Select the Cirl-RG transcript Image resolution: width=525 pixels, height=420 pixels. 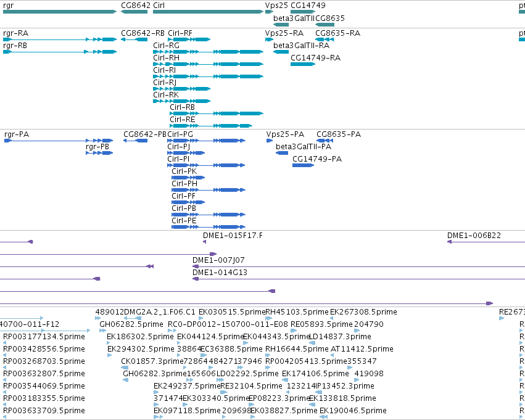(208, 52)
